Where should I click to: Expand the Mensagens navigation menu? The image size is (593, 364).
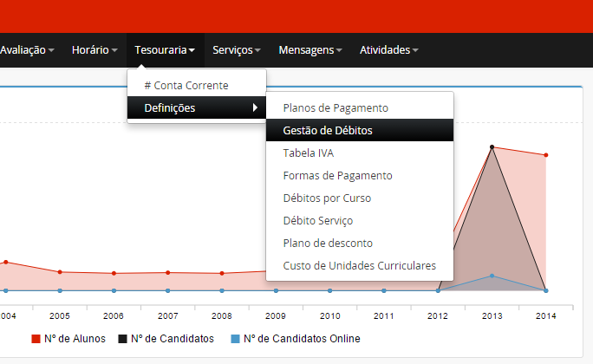pos(310,50)
